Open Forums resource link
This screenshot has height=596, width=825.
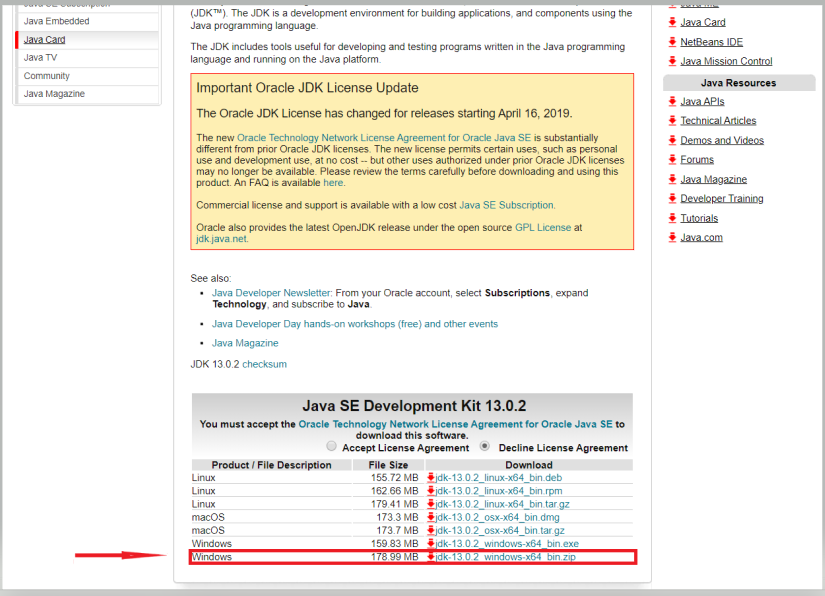click(x=697, y=159)
